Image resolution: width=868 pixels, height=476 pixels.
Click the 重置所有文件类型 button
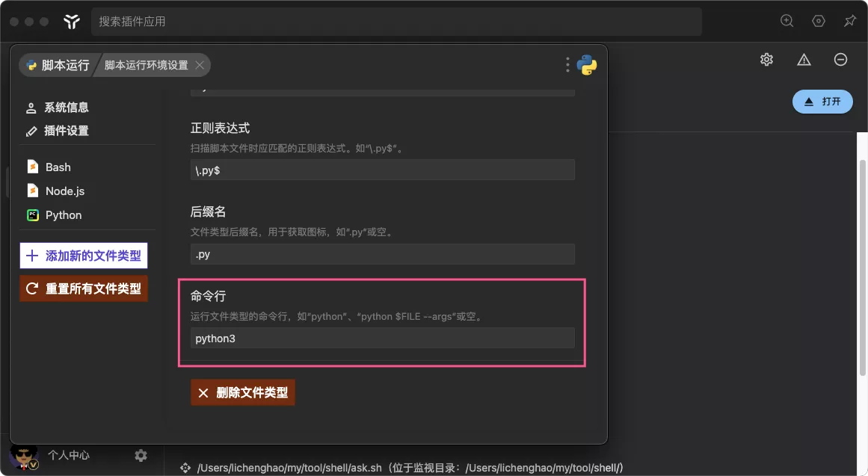(84, 288)
